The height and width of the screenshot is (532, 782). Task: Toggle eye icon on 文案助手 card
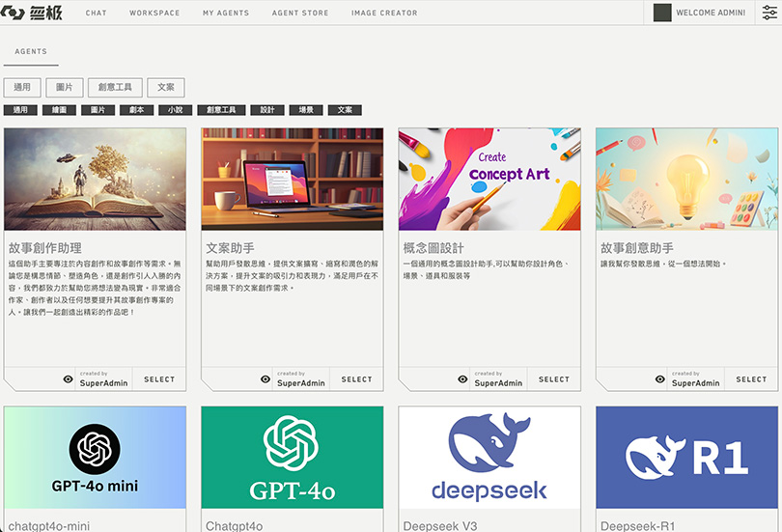pyautogui.click(x=265, y=379)
